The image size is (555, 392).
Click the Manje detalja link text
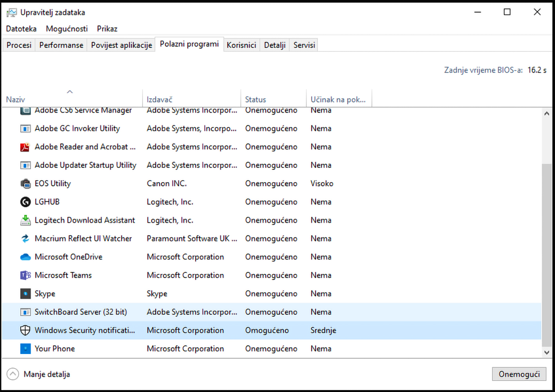click(x=47, y=374)
